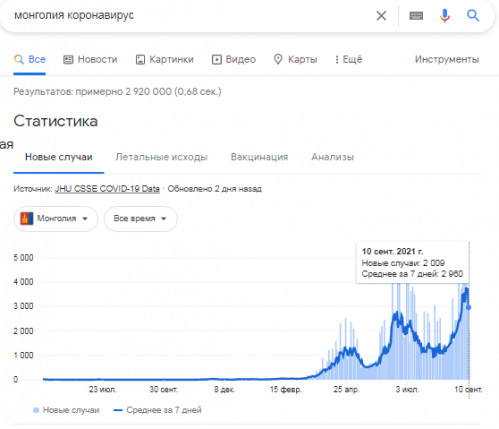This screenshot has width=499, height=429.
Task: Select the 'Все' search tab
Action: [x=30, y=60]
